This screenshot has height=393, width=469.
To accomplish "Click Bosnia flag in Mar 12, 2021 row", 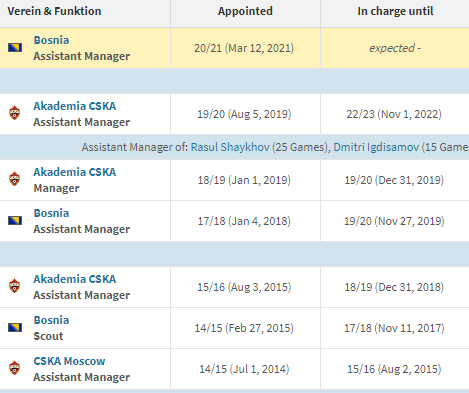I will coord(15,48).
